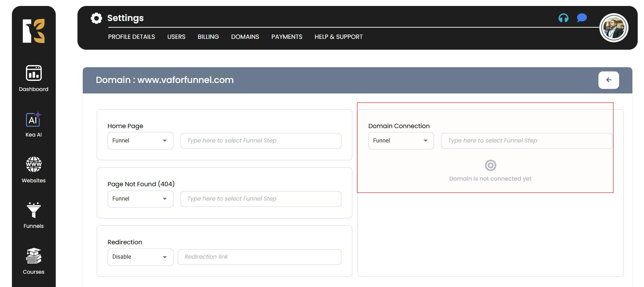Click the Redirection link input field
644x287 pixels.
click(x=259, y=257)
